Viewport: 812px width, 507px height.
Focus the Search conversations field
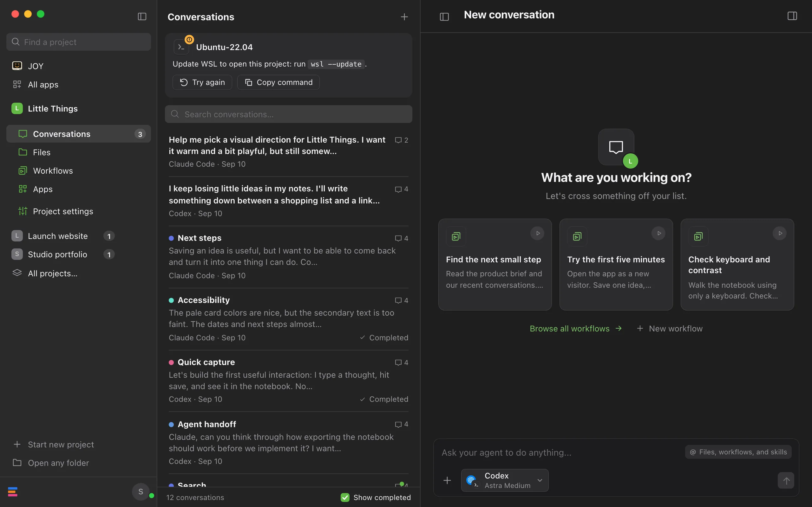(288, 114)
